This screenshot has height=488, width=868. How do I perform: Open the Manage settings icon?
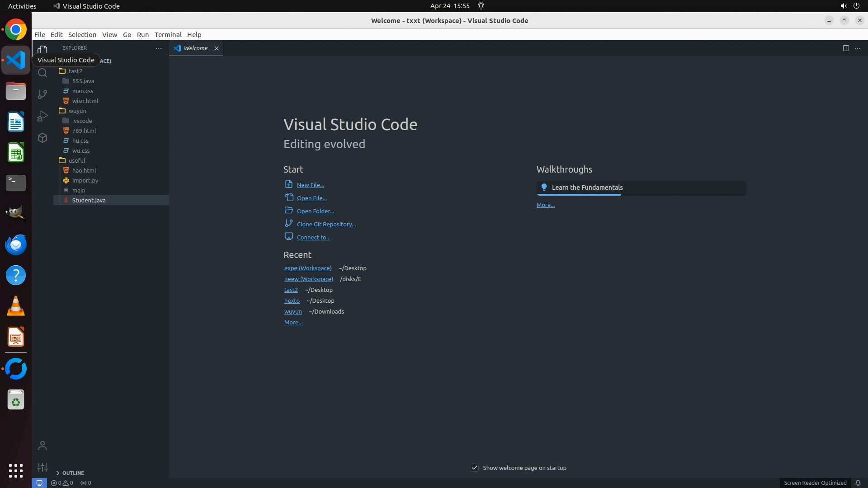point(42,467)
